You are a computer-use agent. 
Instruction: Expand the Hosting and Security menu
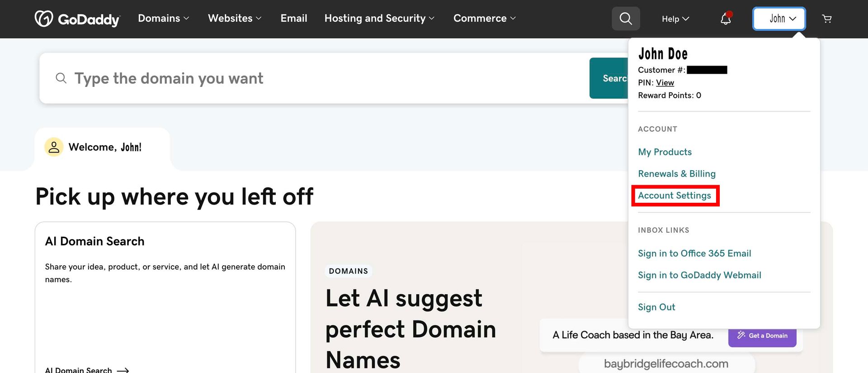380,18
